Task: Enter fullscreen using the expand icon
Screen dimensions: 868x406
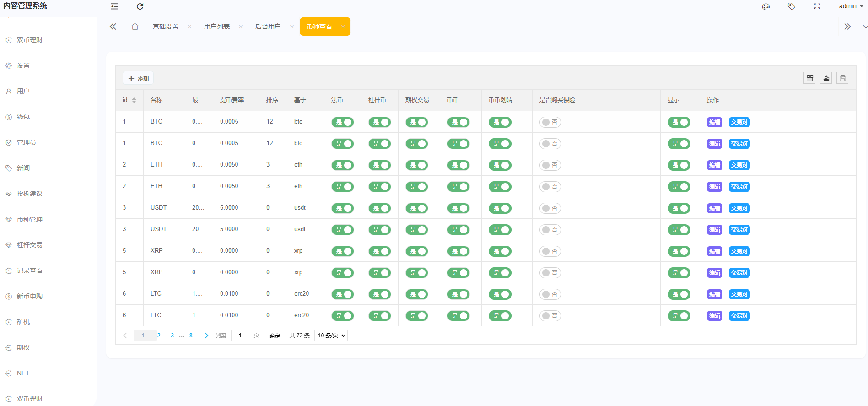Action: (x=817, y=6)
